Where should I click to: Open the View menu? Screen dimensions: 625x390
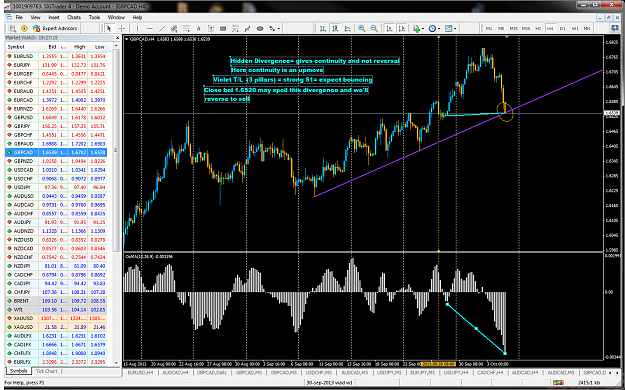(35, 17)
